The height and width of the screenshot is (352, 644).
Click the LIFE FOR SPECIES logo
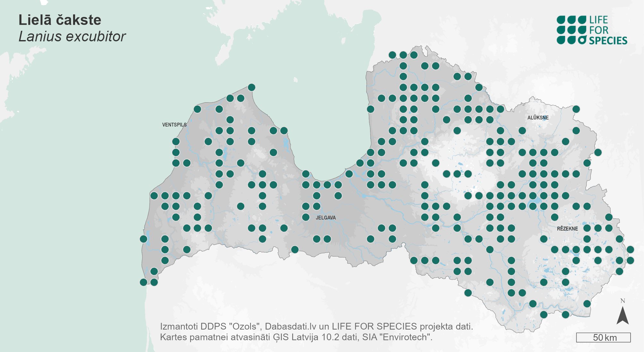[592, 30]
